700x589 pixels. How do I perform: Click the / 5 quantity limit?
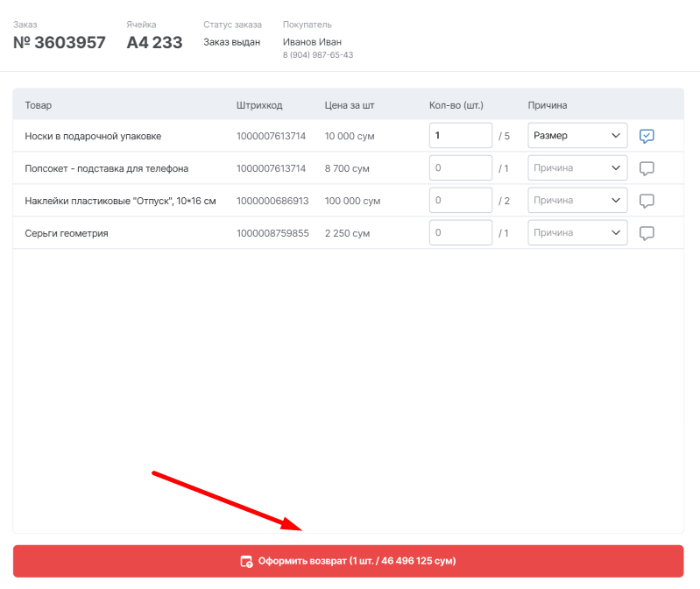[x=504, y=136]
